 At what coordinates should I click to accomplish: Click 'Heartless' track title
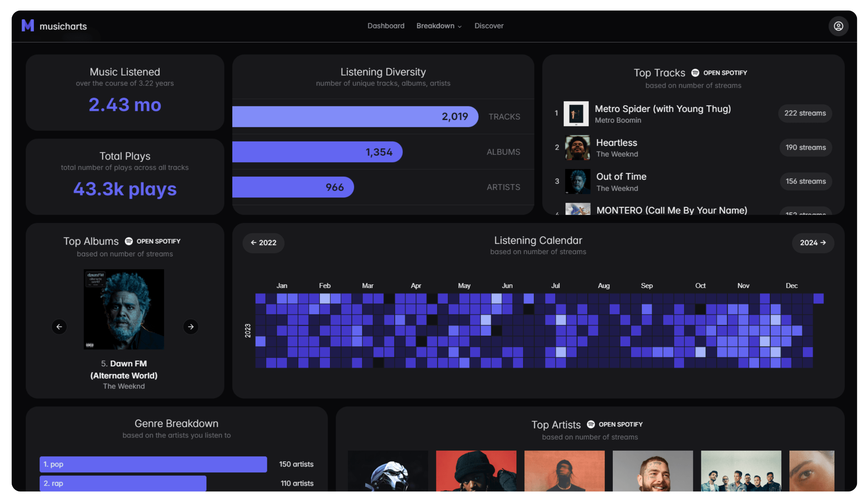click(617, 143)
